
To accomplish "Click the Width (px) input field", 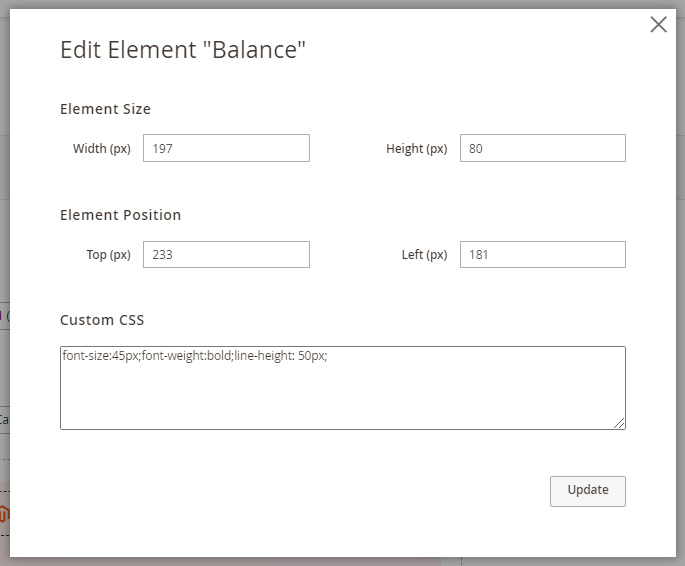I will (x=226, y=148).
